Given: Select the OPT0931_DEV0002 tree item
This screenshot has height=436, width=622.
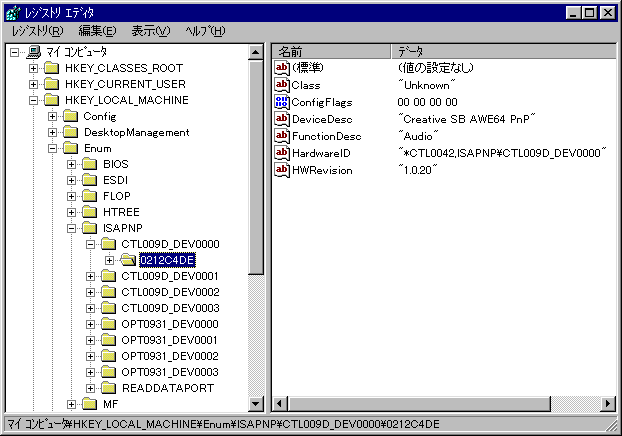Looking at the screenshot, I should click(x=170, y=356).
